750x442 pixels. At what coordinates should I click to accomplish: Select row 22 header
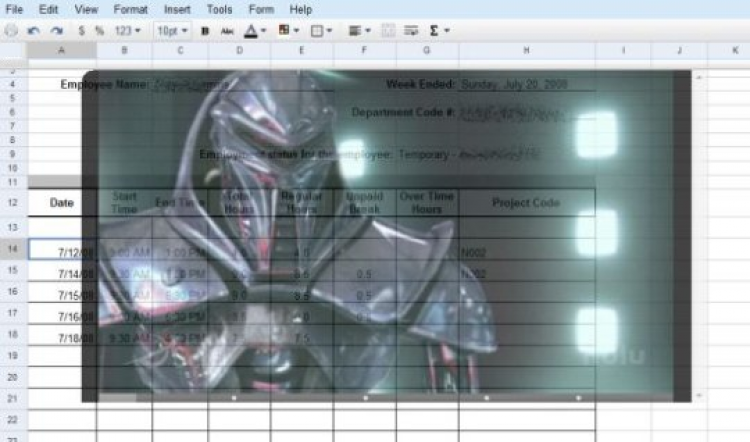tap(13, 420)
